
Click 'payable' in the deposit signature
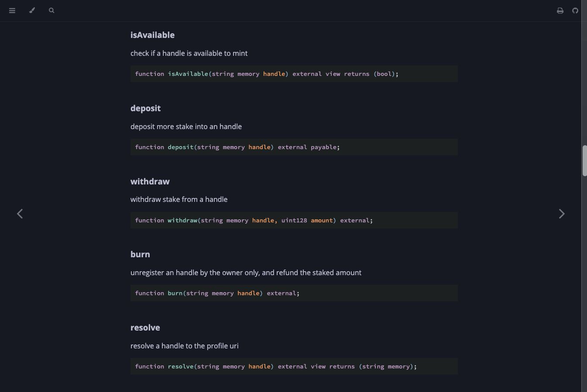[x=323, y=147]
